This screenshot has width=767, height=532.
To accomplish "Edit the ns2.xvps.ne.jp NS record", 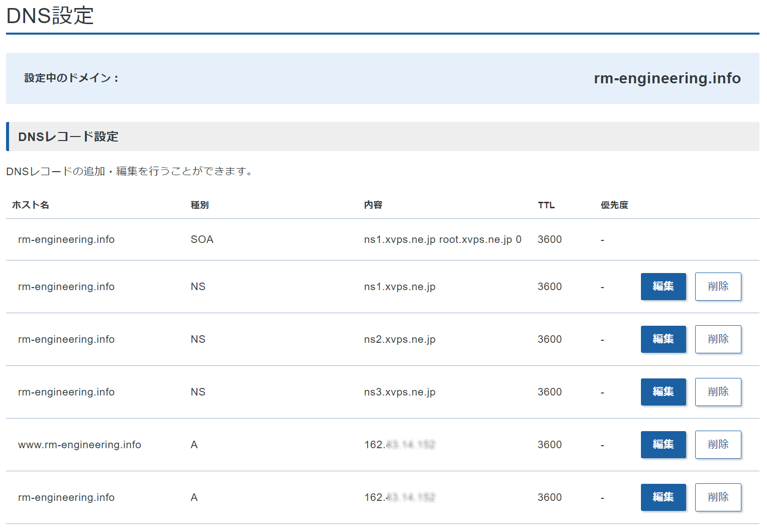I will coord(663,339).
